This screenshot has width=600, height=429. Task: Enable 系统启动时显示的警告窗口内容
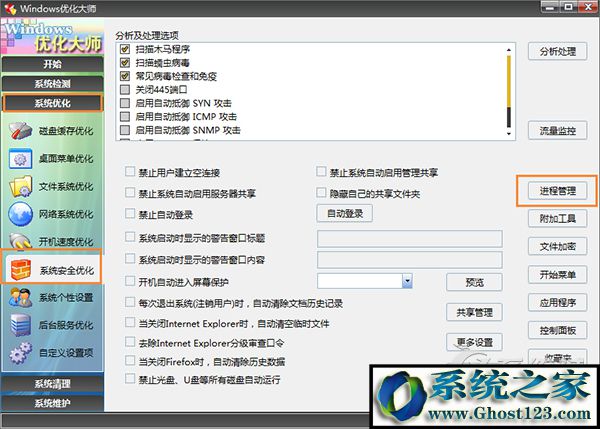pyautogui.click(x=130, y=259)
